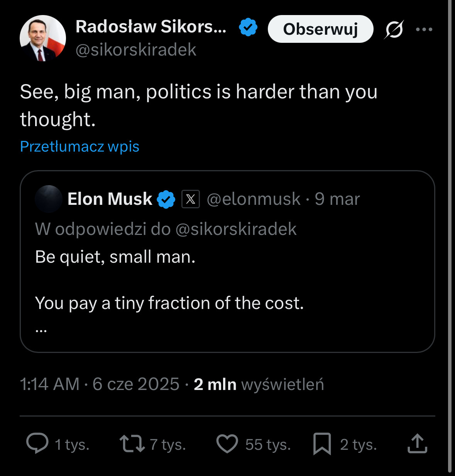Open the share icon
455x476 pixels.
pyautogui.click(x=417, y=444)
